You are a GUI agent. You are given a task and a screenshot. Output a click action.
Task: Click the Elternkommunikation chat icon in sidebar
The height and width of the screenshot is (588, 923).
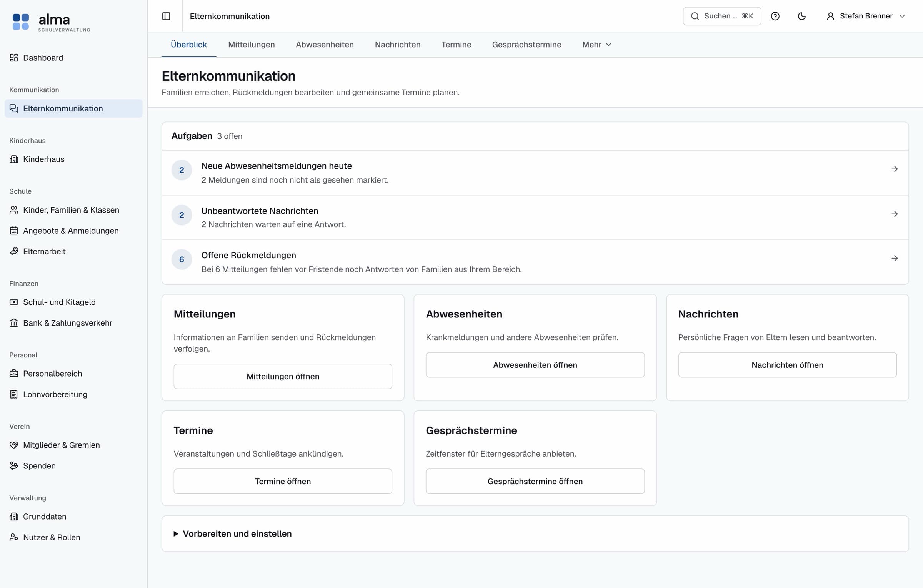coord(14,108)
